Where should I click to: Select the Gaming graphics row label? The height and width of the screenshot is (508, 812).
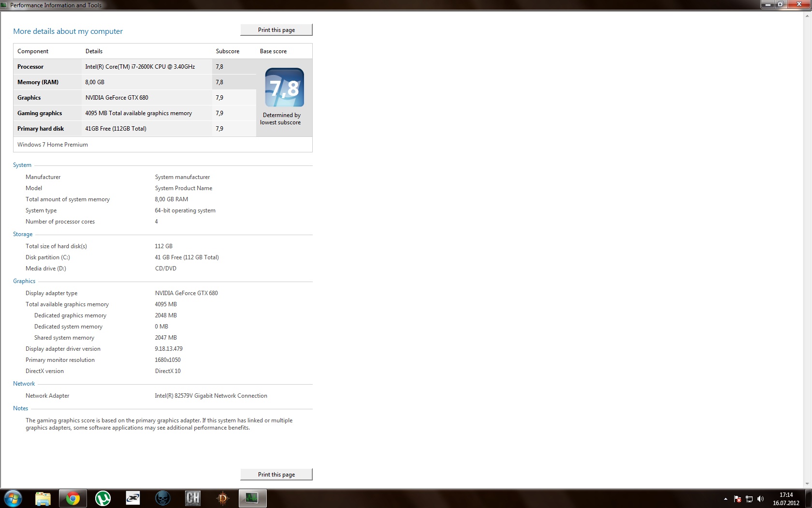click(40, 113)
